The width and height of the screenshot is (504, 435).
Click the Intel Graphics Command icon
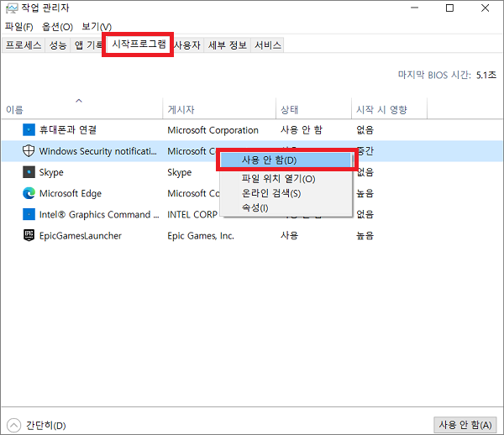click(29, 214)
